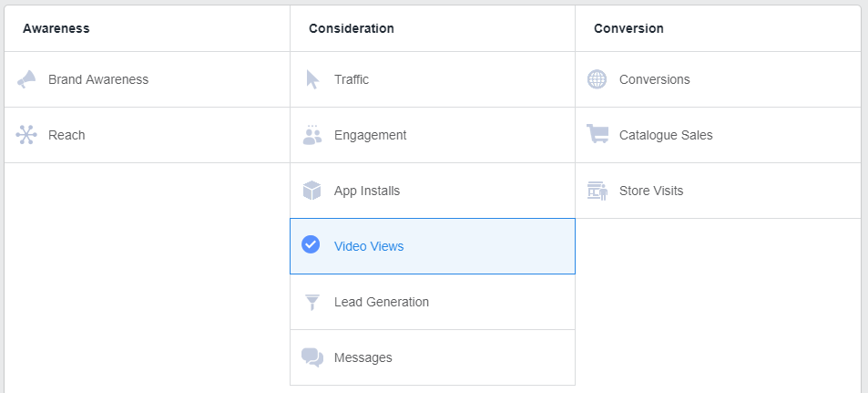Click the Brand Awareness megaphone icon

(x=26, y=79)
